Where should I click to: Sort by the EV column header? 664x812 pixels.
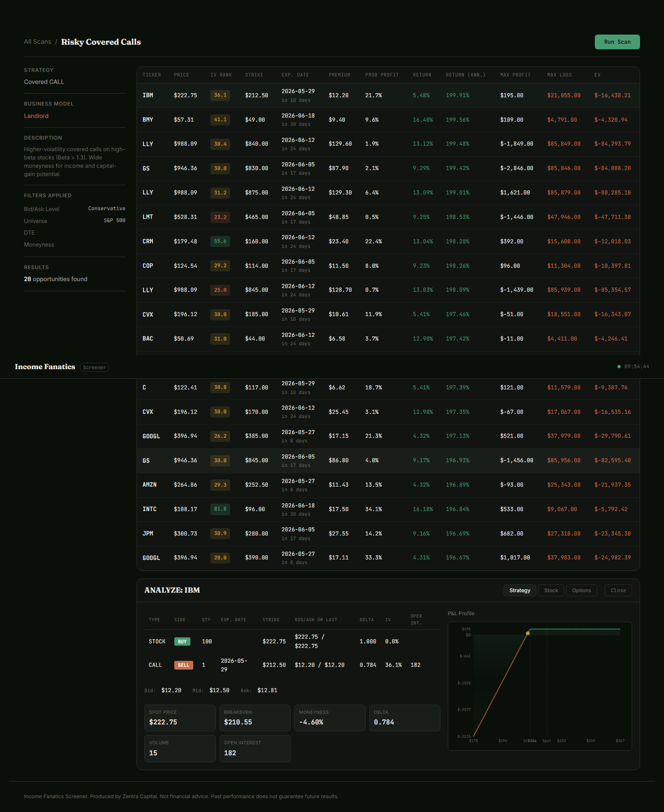click(x=597, y=75)
